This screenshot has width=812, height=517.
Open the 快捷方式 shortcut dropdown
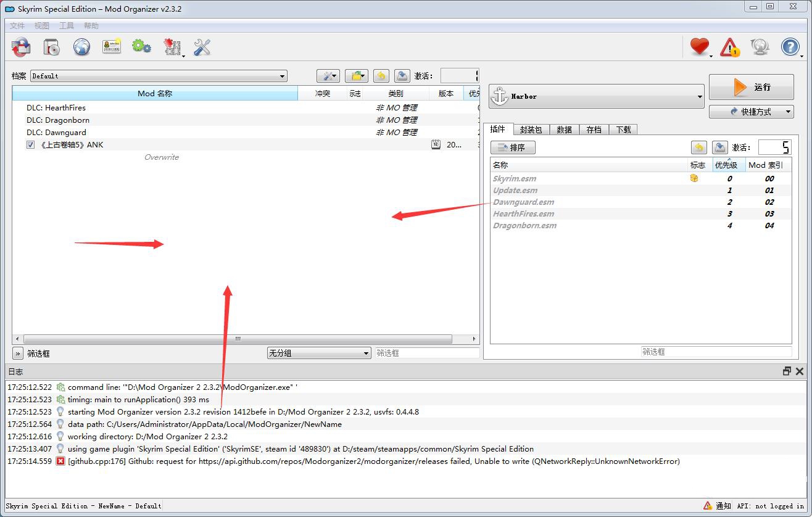[x=752, y=112]
